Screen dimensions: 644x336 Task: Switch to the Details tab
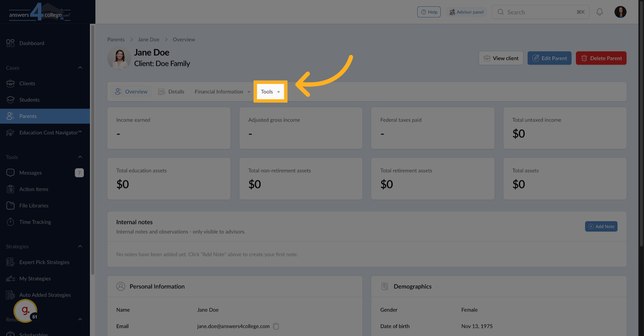tap(171, 92)
